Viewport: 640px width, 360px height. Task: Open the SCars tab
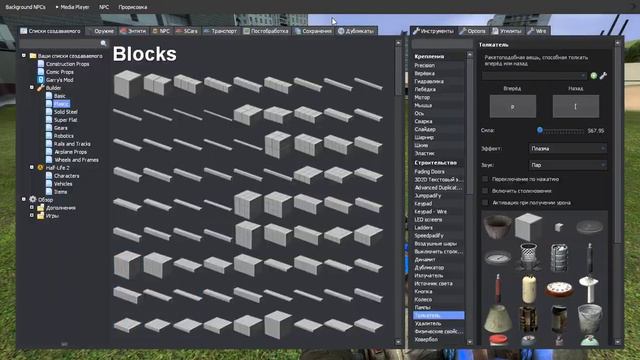click(187, 31)
